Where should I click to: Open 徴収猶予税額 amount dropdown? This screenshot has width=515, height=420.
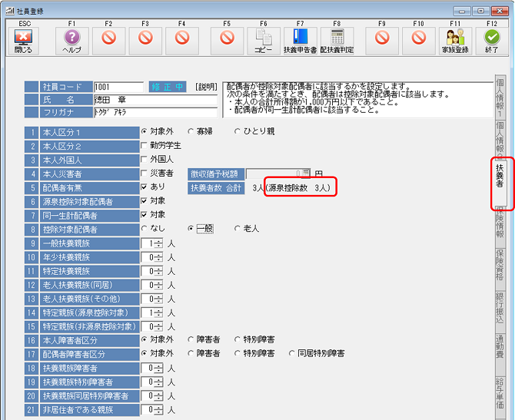point(306,174)
